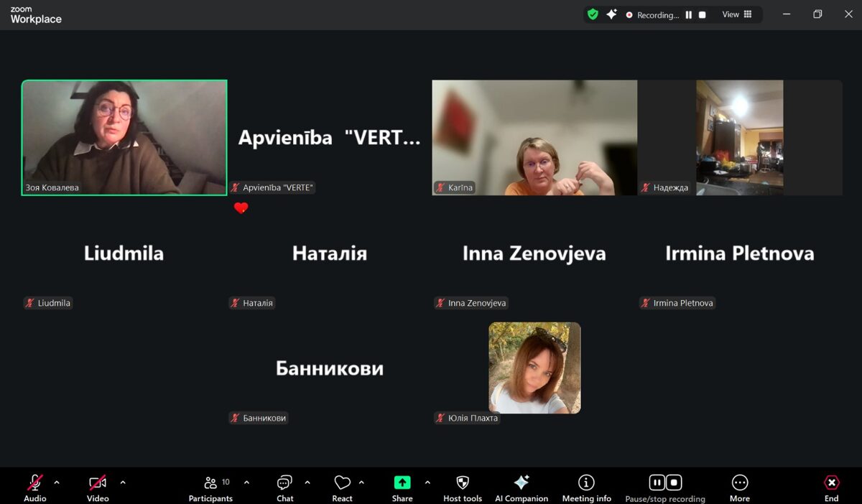Open the Participants list
The image size is (862, 504).
coord(210,483)
